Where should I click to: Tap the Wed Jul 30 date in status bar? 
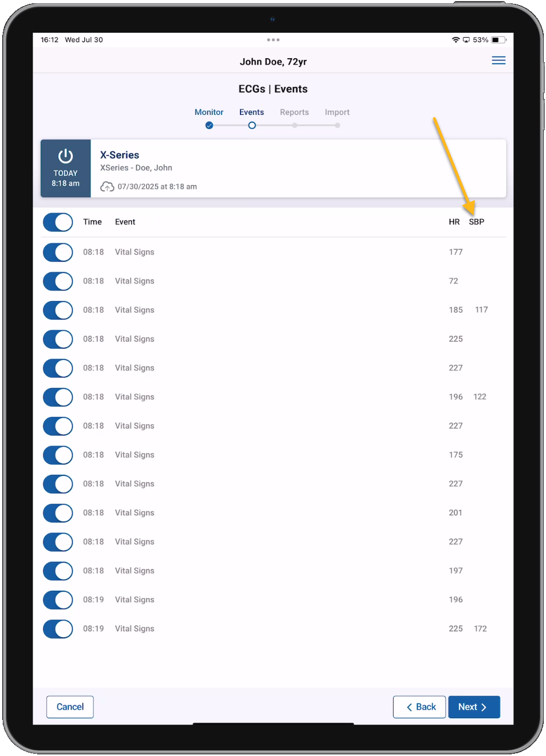pos(84,40)
